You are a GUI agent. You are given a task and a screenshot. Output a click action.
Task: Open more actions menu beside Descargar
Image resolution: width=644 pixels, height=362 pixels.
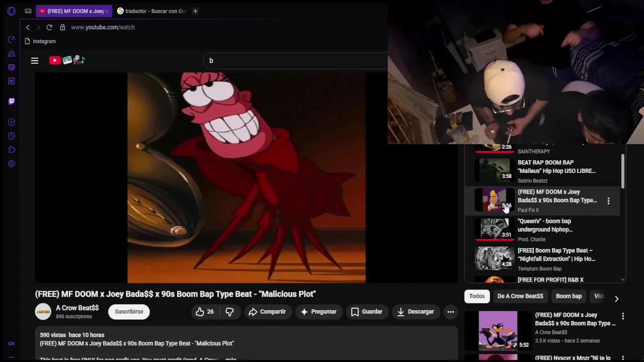(451, 312)
